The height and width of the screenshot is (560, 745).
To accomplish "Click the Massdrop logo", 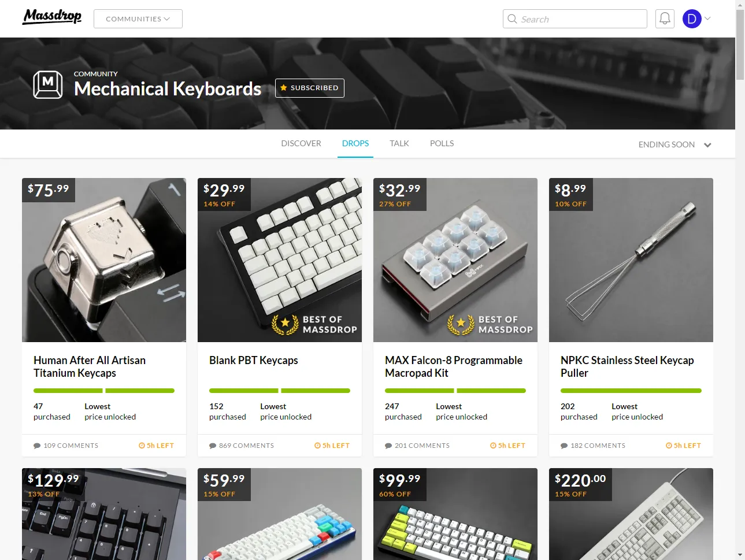I will [x=52, y=16].
